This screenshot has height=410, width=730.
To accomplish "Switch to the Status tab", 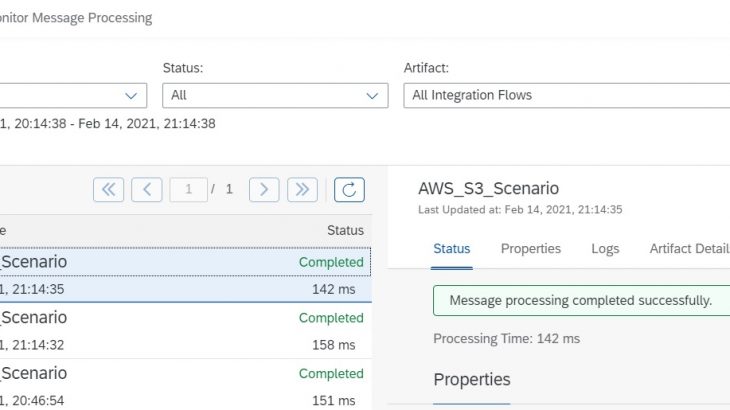I will click(x=452, y=249).
